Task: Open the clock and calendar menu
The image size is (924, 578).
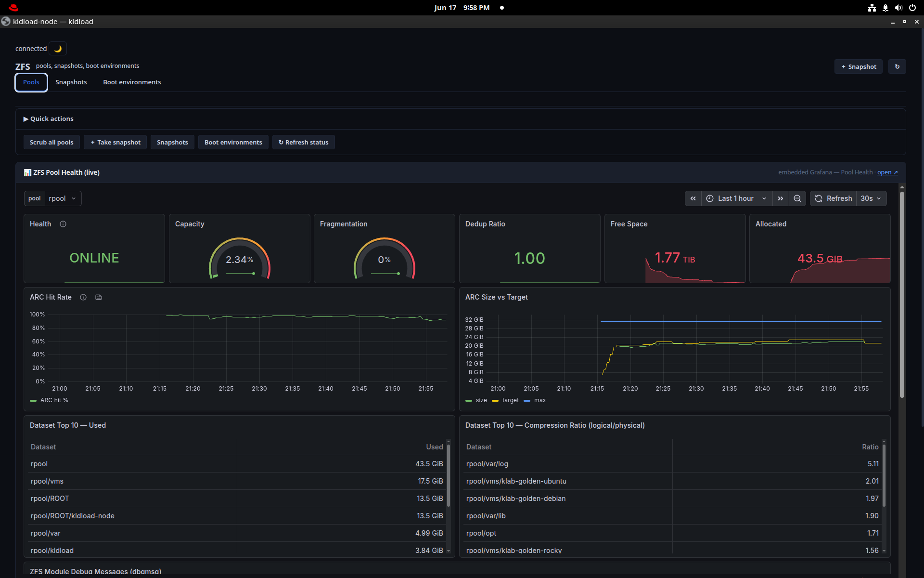Action: tap(462, 8)
